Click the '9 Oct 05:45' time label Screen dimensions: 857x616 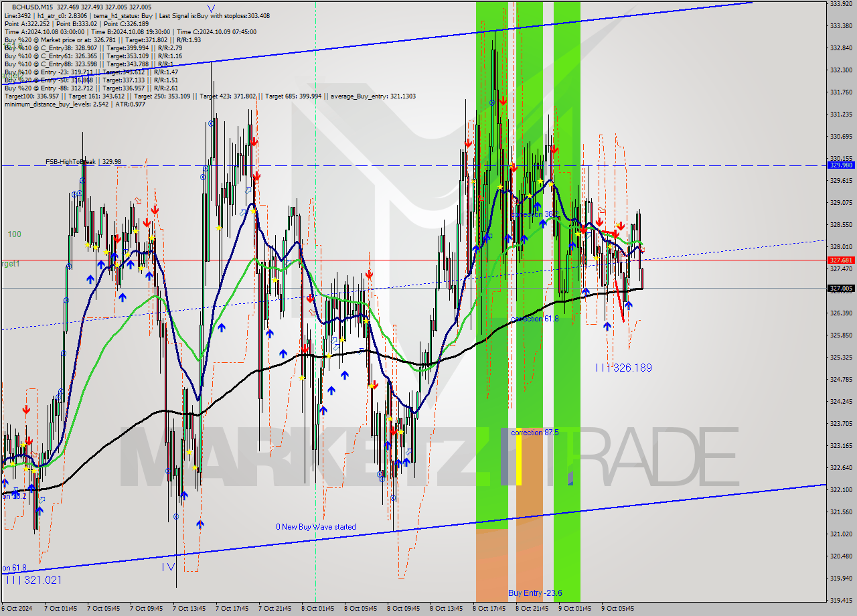(x=618, y=609)
